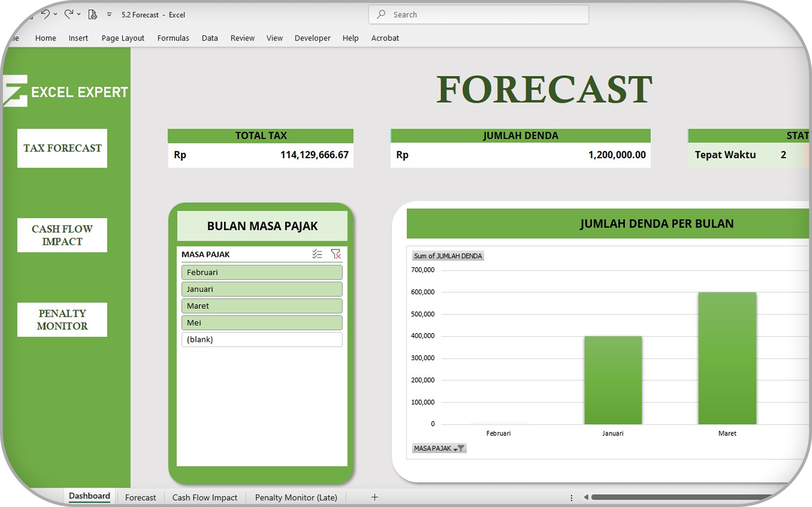Screen dimensions: 812x507
Task: Click the Undo arrow icon
Action: click(x=45, y=15)
